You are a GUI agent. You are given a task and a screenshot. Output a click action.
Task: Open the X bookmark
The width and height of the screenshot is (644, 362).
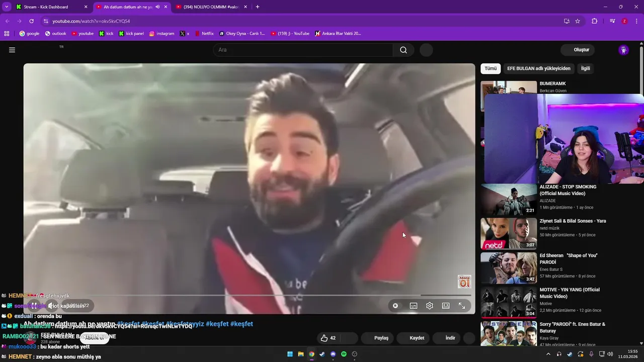185,34
